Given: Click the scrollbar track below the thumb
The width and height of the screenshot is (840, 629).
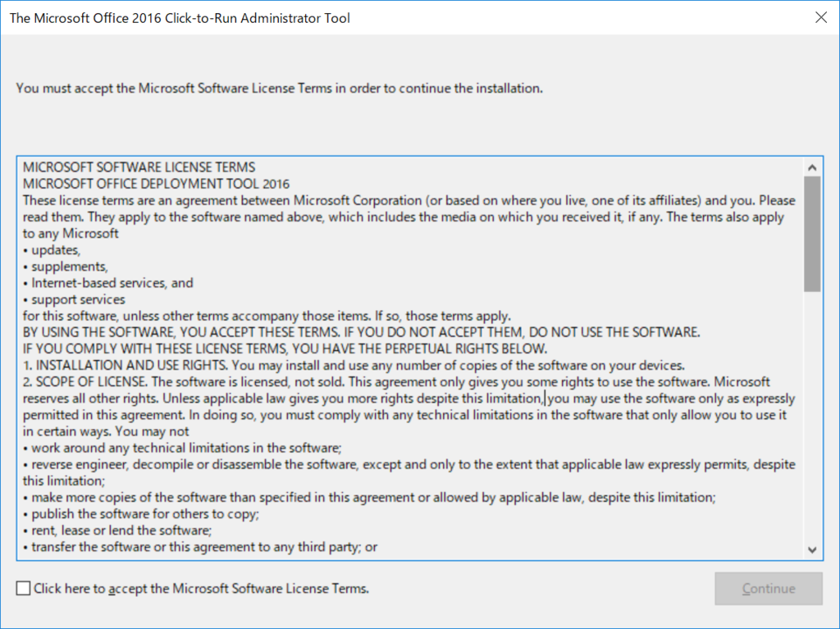Looking at the screenshot, I should 812,417.
